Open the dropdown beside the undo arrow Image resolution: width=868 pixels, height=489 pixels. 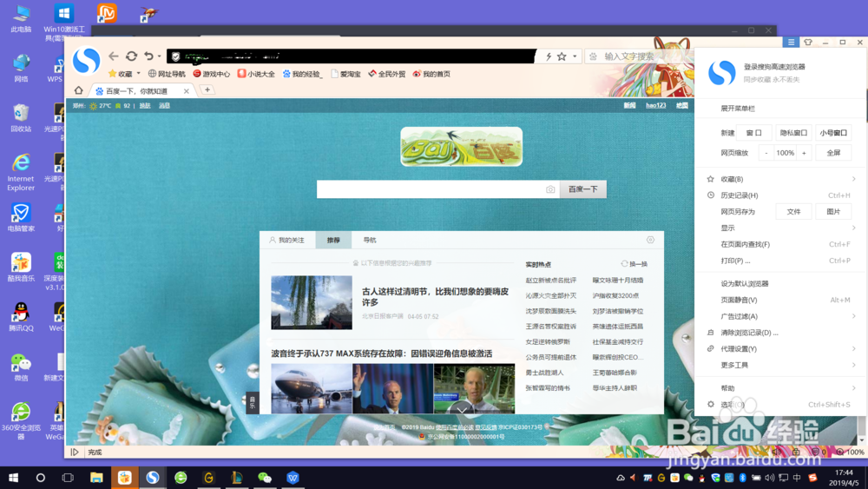point(160,56)
